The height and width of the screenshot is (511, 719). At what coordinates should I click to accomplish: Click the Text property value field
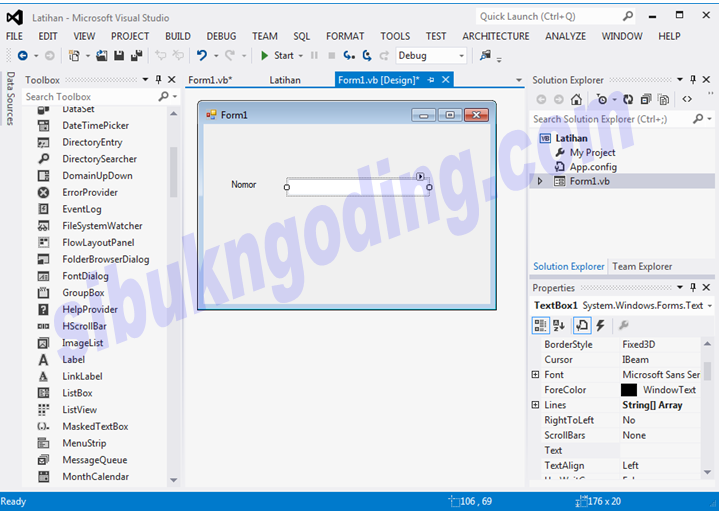pos(660,450)
